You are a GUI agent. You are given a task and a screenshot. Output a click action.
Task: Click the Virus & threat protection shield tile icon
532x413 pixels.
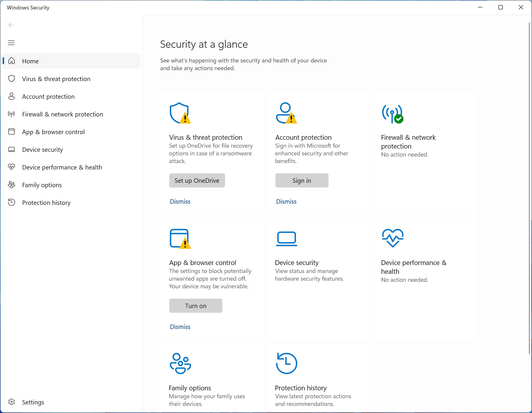click(180, 113)
